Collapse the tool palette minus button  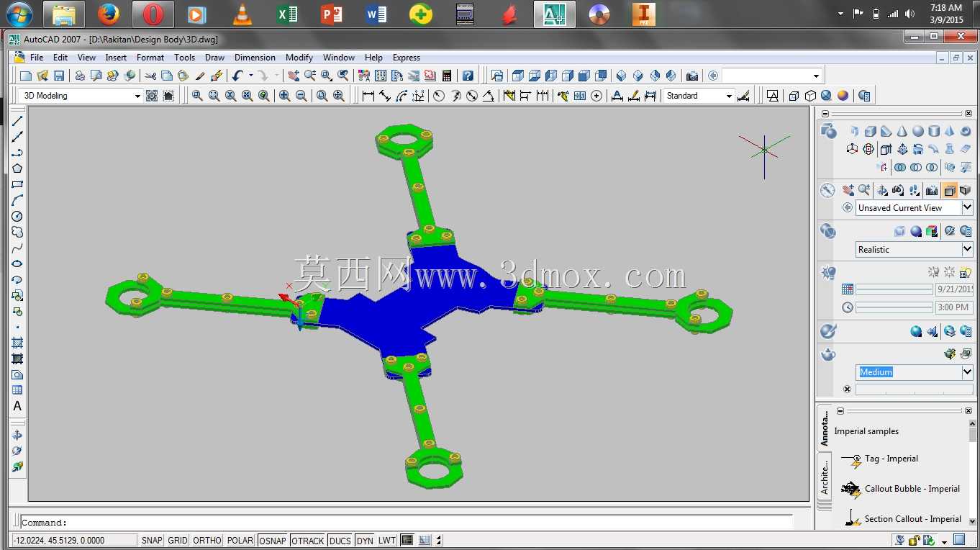pyautogui.click(x=842, y=410)
